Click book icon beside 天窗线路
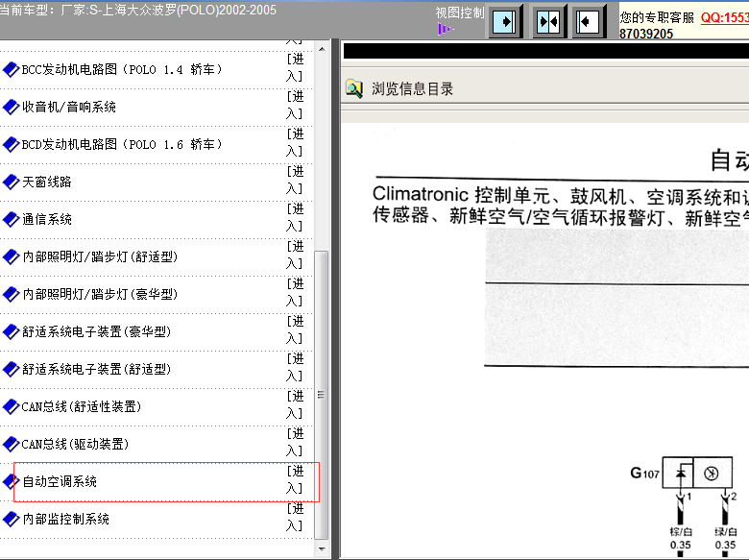The width and height of the screenshot is (749, 560). (x=11, y=183)
